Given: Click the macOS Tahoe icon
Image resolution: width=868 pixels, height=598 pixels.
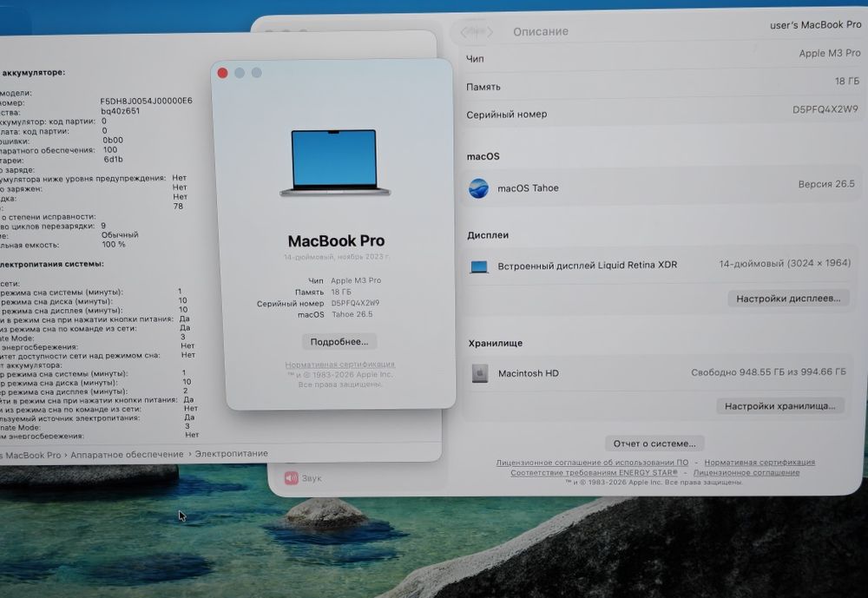Looking at the screenshot, I should coord(478,188).
